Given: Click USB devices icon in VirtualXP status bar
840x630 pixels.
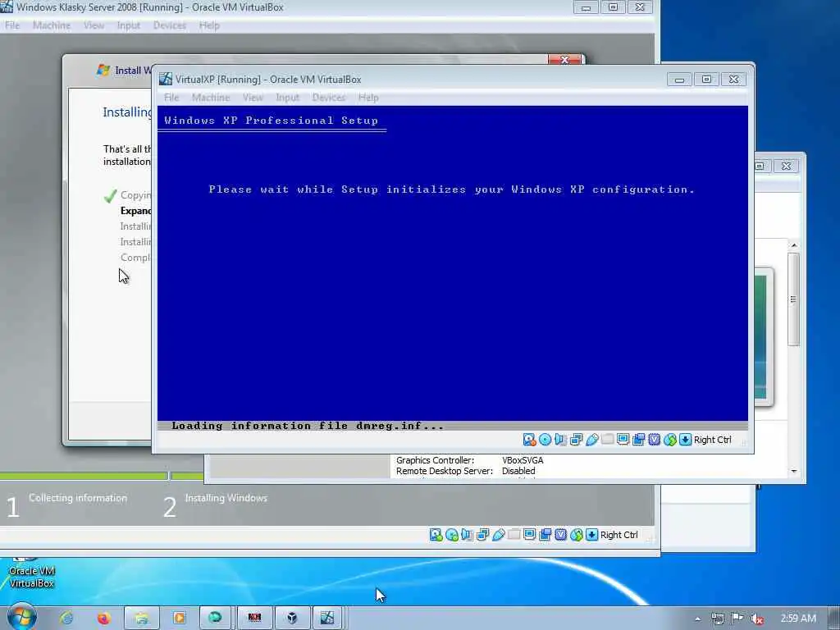Looking at the screenshot, I should 591,440.
